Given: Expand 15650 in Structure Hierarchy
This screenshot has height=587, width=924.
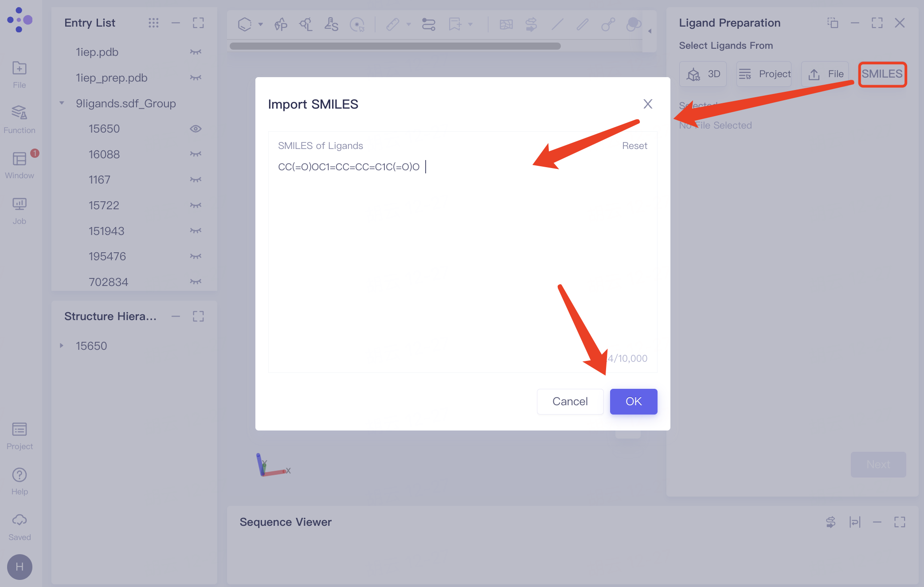Looking at the screenshot, I should coord(61,345).
